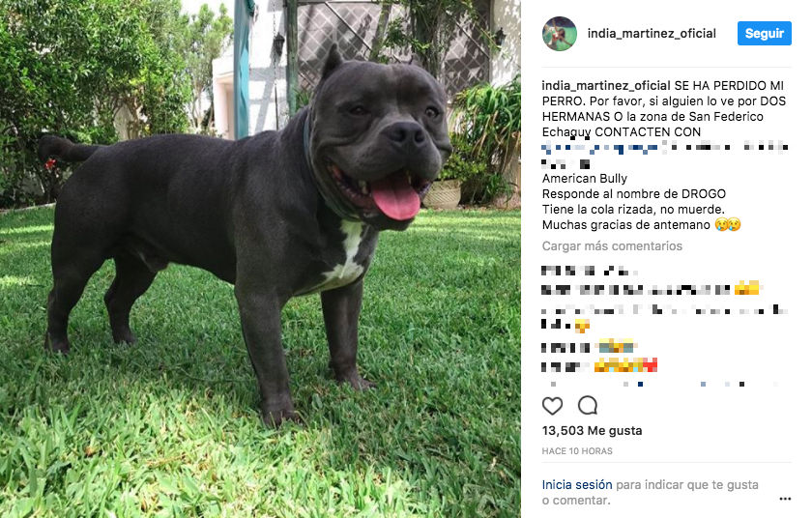Viewport: 812px width, 518px height.
Task: Load more comments via Cargar más comentarios
Action: [x=612, y=246]
